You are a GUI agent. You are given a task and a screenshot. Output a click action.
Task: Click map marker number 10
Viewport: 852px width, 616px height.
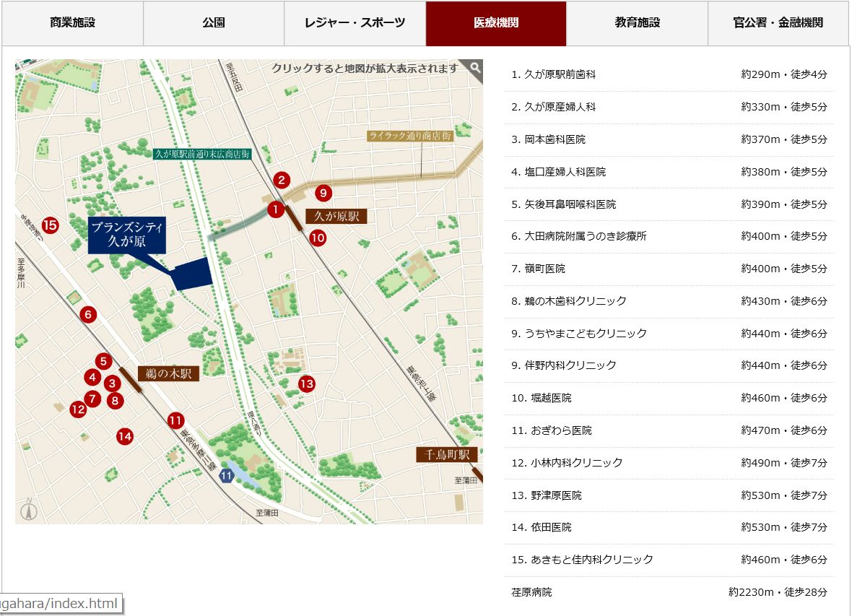318,238
